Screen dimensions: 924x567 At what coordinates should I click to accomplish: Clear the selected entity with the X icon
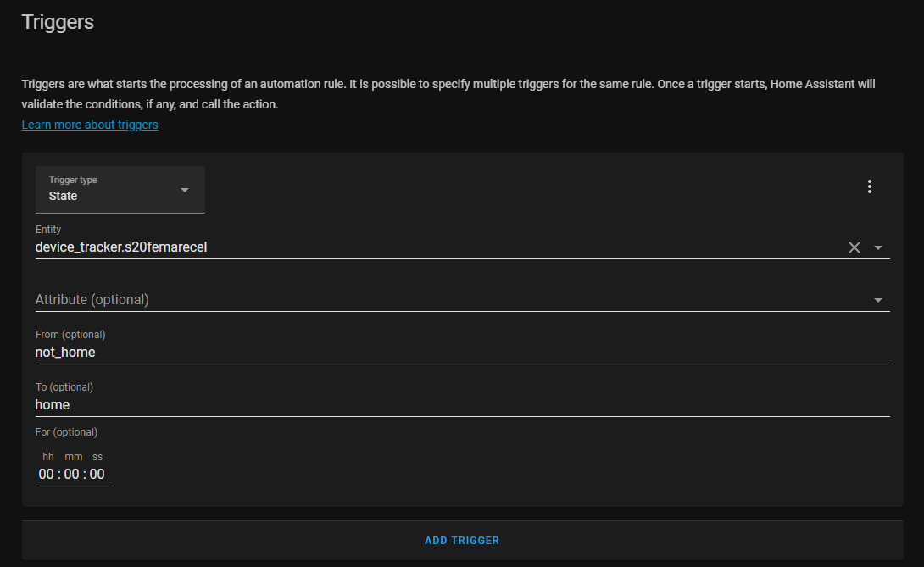[x=854, y=247]
